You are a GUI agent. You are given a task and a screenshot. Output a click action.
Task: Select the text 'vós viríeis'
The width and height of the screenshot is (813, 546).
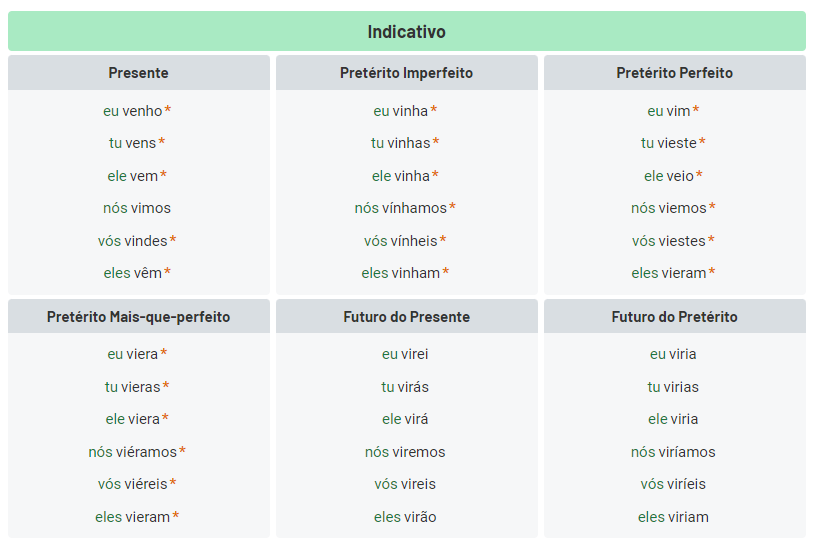(x=673, y=484)
